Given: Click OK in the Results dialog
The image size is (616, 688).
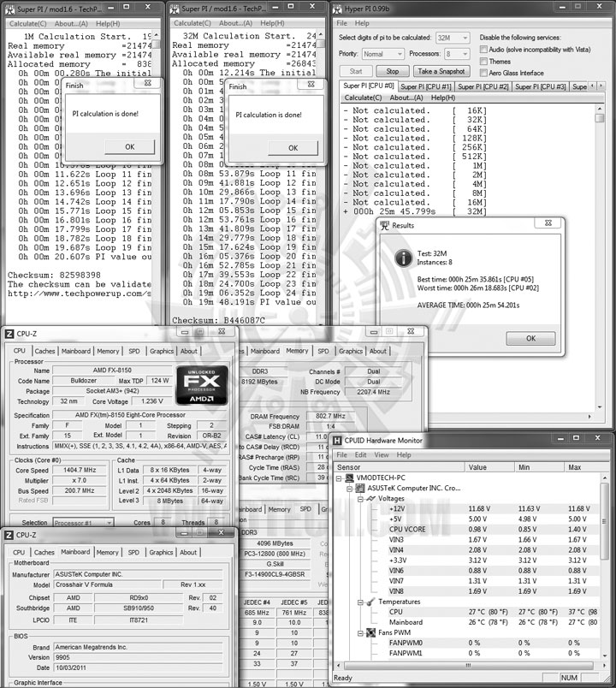Looking at the screenshot, I should pos(531,338).
